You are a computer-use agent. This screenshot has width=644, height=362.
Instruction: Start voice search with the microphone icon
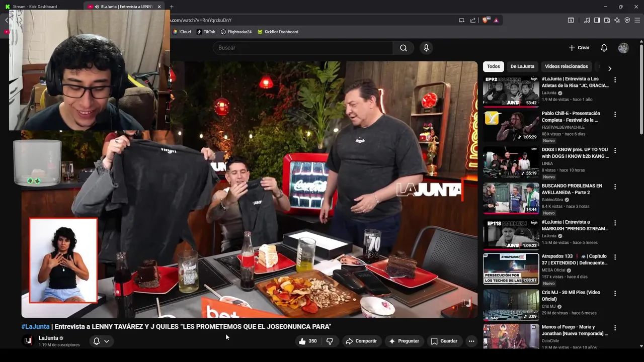(x=426, y=48)
